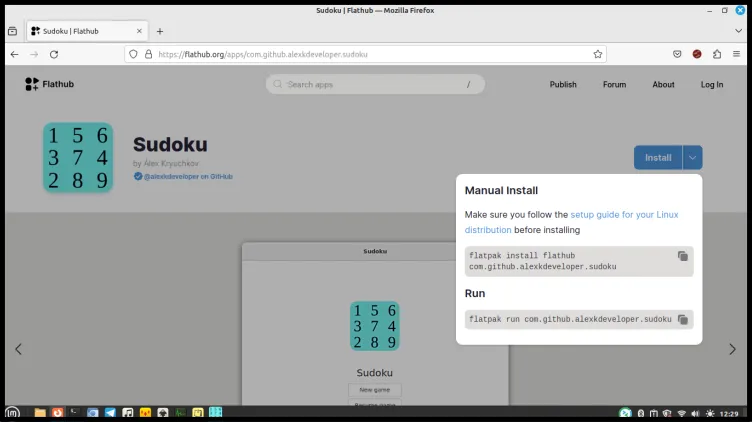The width and height of the screenshot is (752, 422).
Task: Open a new browser tab
Action: pos(160,31)
